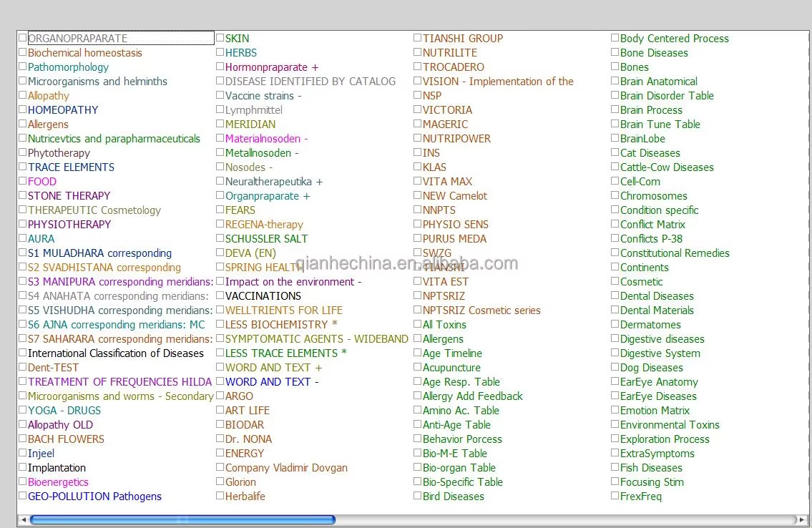The width and height of the screenshot is (812, 528).
Task: Enable the Chromosomes checkbox
Action: [615, 195]
